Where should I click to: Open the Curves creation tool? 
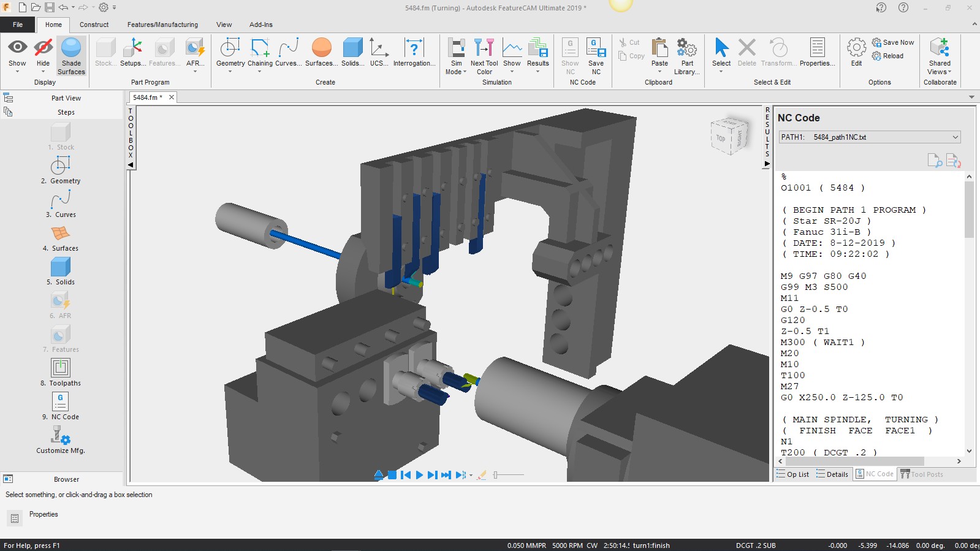coord(288,52)
